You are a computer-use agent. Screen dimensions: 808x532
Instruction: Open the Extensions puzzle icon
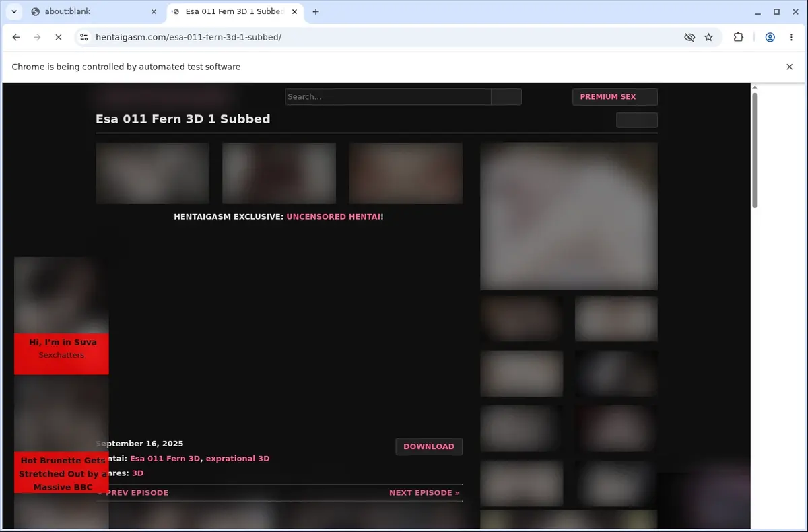[x=739, y=38]
